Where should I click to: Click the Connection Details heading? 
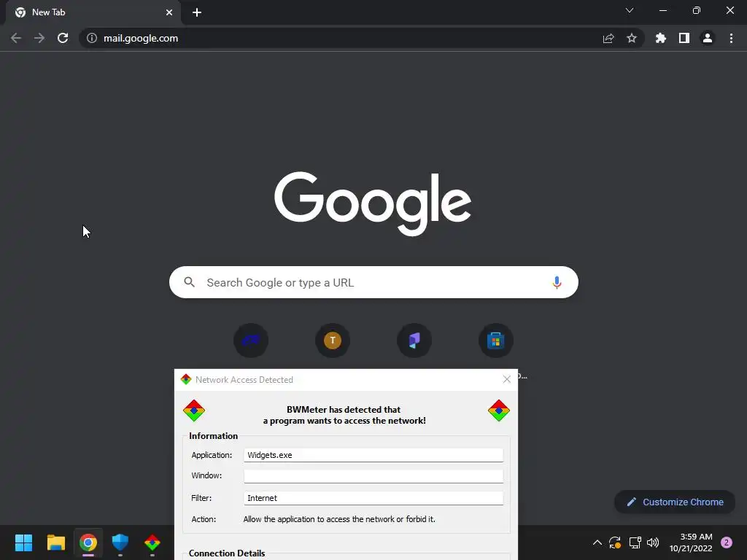pyautogui.click(x=227, y=553)
